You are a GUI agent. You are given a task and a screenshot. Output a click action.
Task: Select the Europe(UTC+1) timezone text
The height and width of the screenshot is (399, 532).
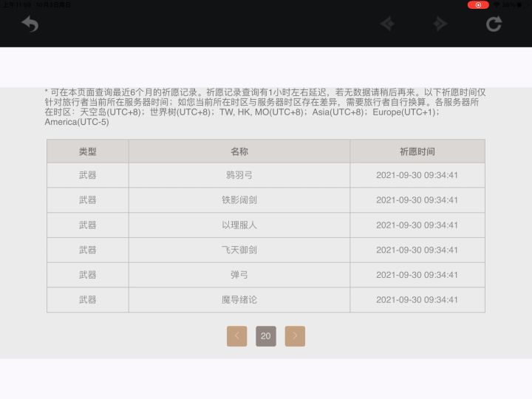(x=403, y=112)
